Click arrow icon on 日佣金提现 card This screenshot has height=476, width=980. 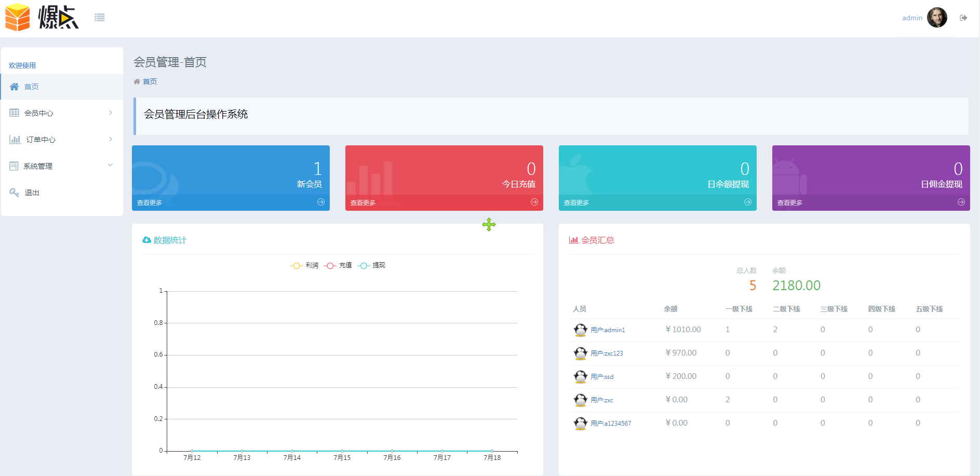(x=961, y=202)
